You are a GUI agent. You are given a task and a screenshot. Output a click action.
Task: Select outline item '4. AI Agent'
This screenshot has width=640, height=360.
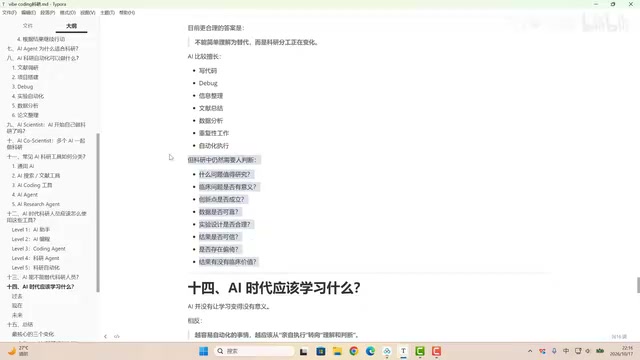tap(24, 195)
